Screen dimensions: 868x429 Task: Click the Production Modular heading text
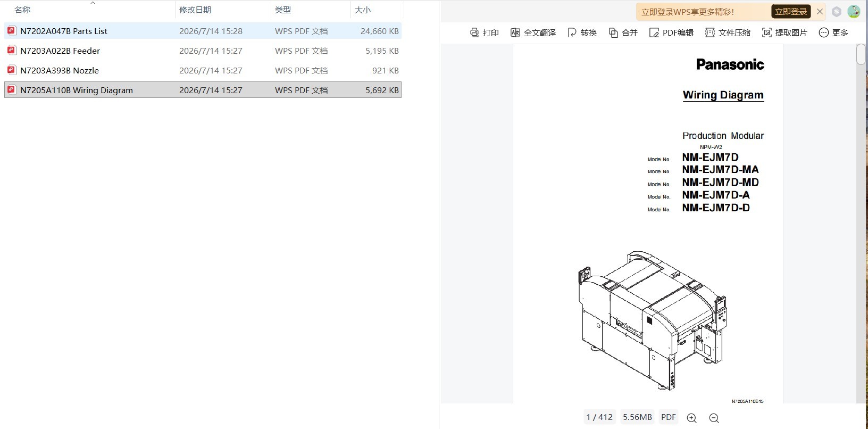click(x=723, y=136)
